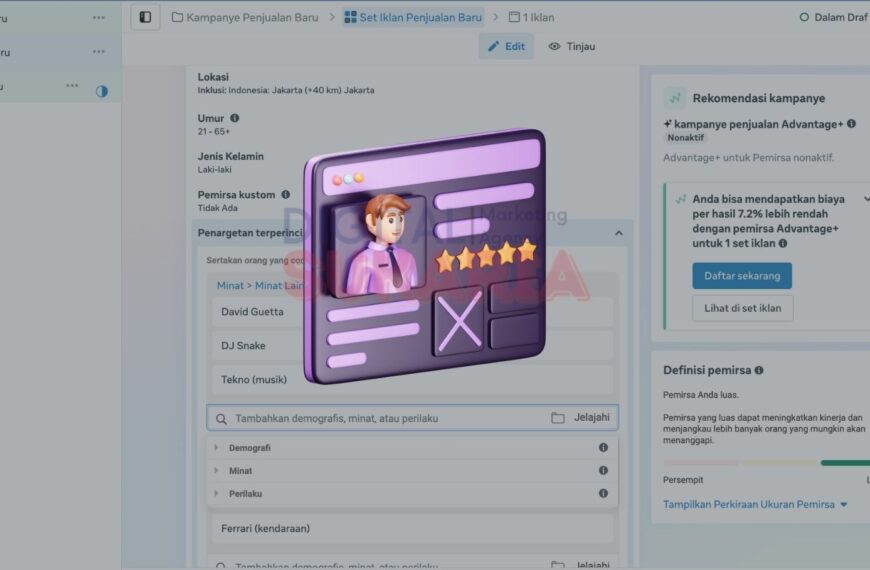Click the Jelajahi folder icon
This screenshot has height=570, width=870.
click(558, 418)
